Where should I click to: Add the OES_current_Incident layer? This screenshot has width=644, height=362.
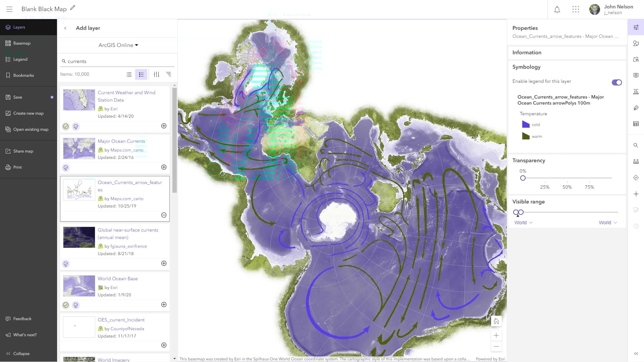coord(164,345)
